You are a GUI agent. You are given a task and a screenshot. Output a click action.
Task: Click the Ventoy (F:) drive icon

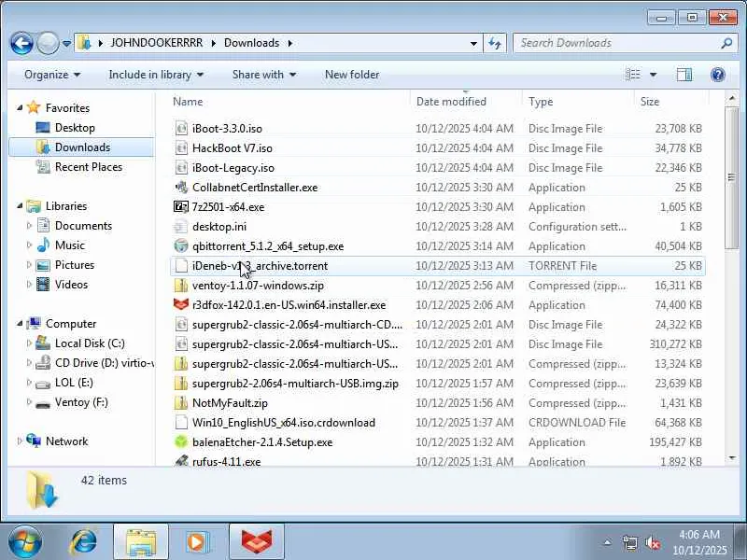pyautogui.click(x=43, y=404)
